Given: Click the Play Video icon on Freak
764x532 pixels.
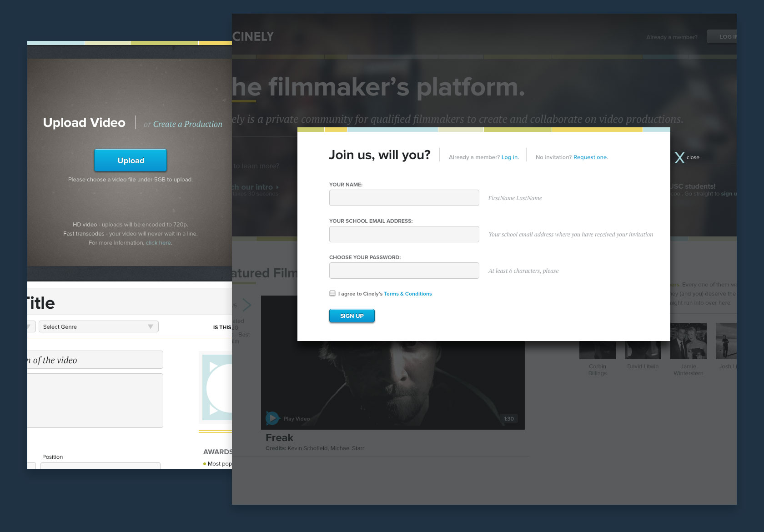Looking at the screenshot, I should tap(272, 418).
